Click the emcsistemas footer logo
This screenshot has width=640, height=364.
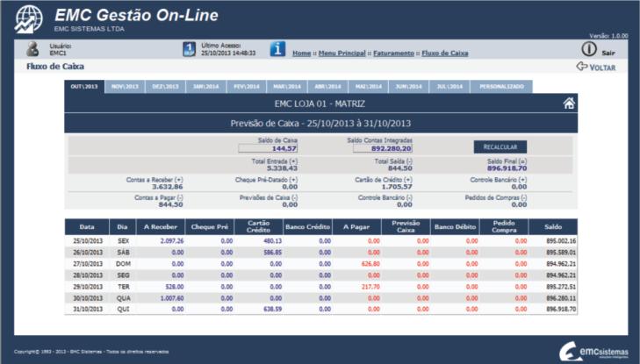pyautogui.click(x=593, y=351)
